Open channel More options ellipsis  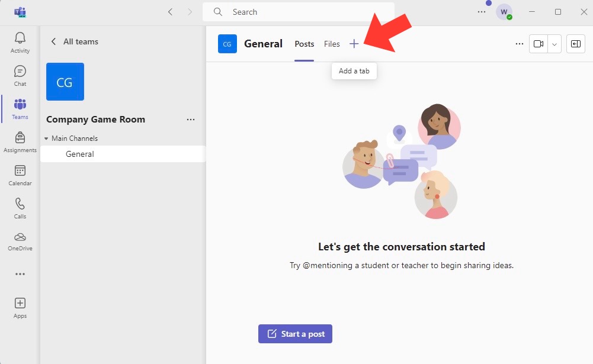pos(520,44)
